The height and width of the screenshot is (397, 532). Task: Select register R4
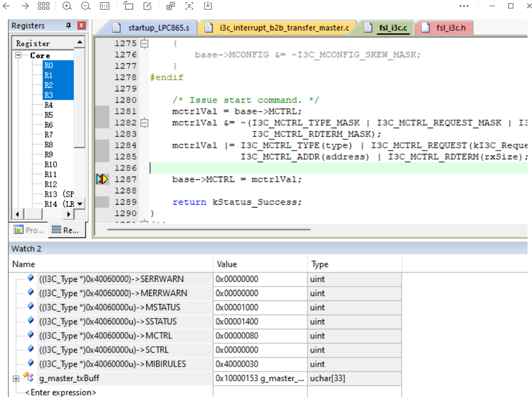pyautogui.click(x=49, y=105)
